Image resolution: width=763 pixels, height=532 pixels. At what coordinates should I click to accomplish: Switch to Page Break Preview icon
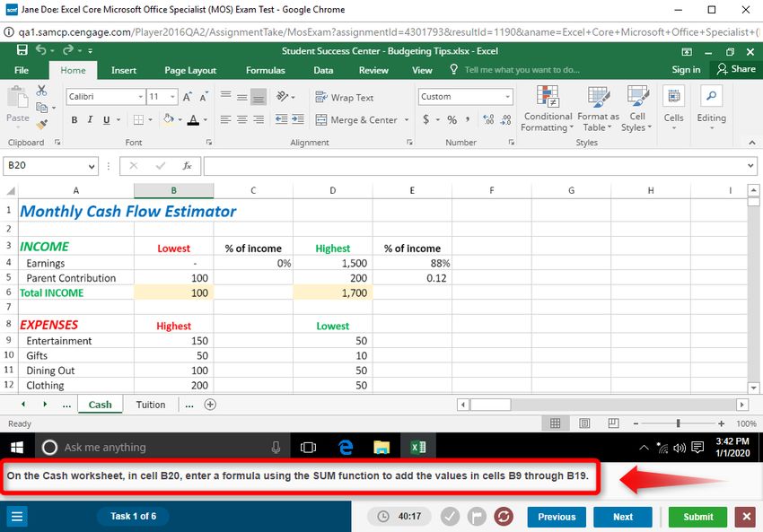click(614, 423)
